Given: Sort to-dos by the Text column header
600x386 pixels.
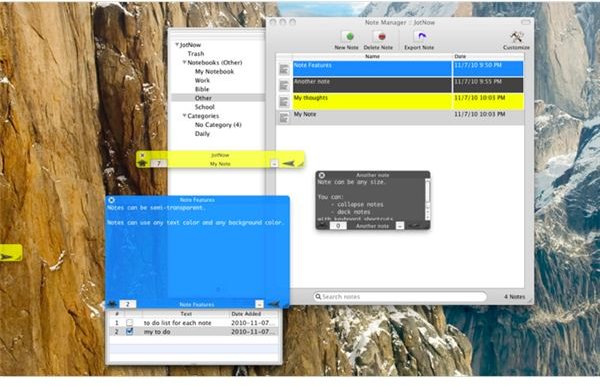Looking at the screenshot, I should coord(186,314).
